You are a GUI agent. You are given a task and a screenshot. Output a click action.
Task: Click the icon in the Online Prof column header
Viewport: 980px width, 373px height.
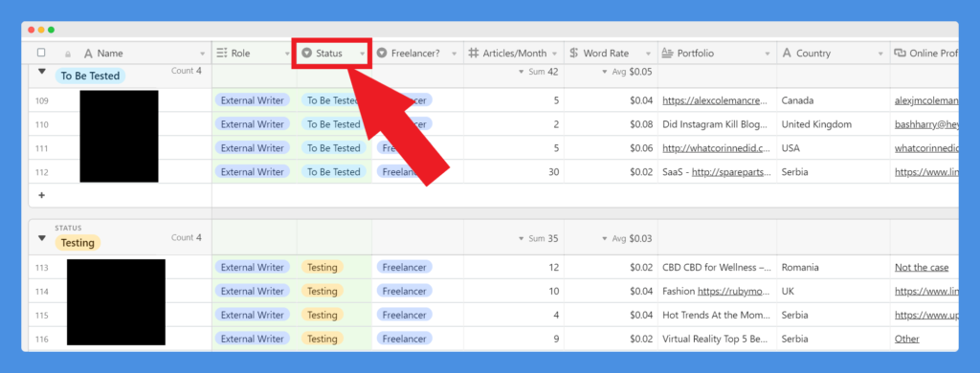pos(900,54)
